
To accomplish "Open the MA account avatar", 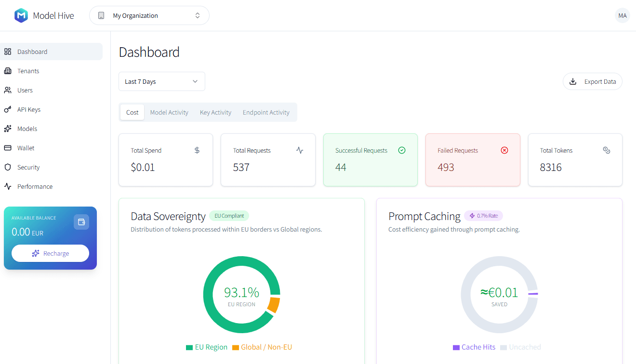I will [x=622, y=15].
